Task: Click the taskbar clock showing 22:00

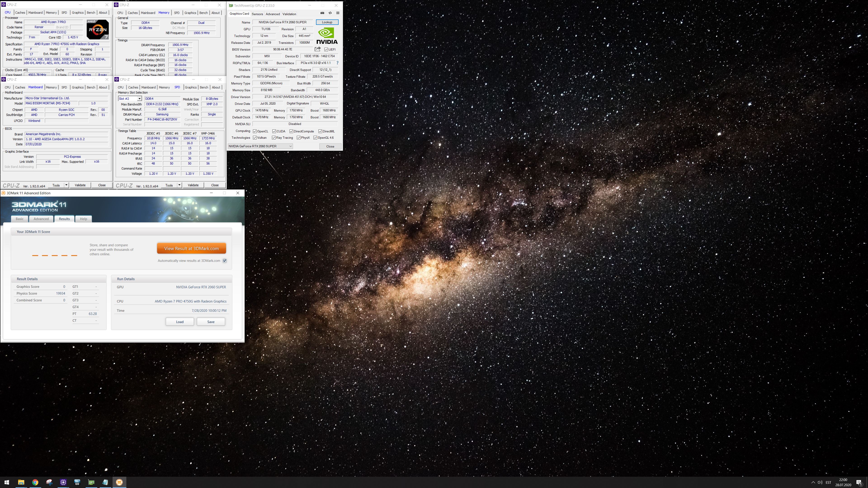Action: pos(843,482)
